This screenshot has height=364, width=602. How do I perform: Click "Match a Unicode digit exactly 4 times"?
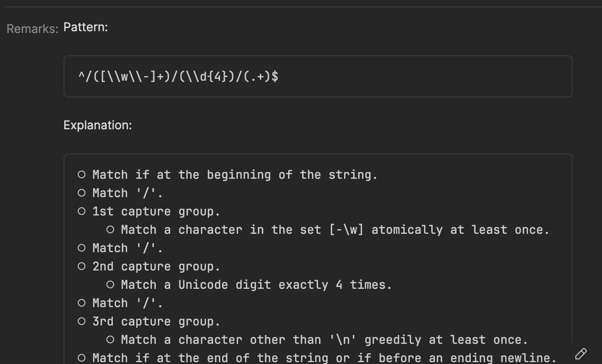(x=256, y=285)
